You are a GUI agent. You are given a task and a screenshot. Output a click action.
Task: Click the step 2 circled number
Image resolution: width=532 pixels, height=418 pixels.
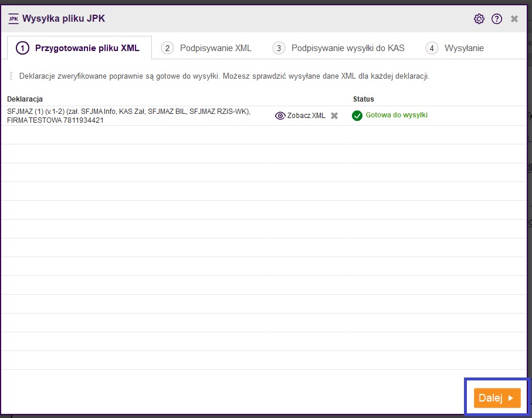click(x=167, y=48)
